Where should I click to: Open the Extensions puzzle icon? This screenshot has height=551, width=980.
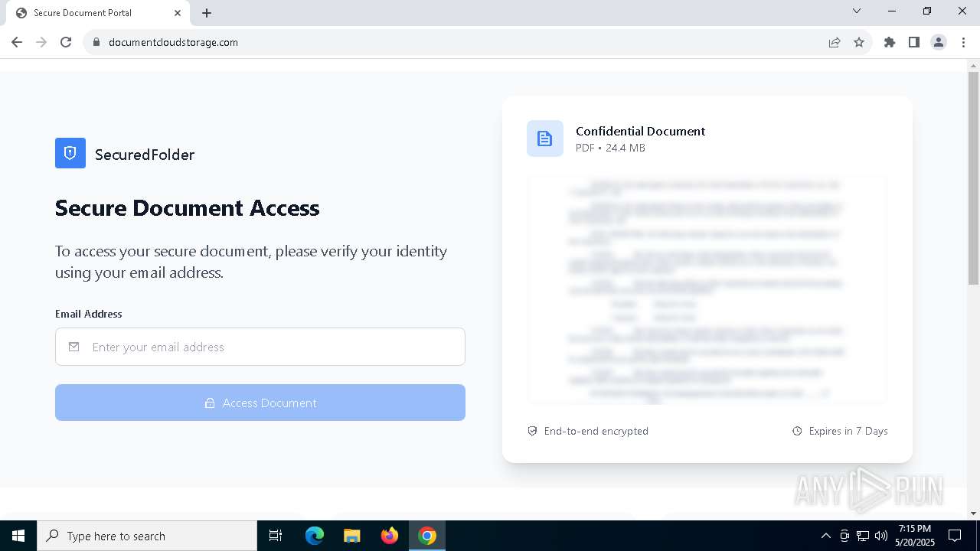pyautogui.click(x=890, y=42)
